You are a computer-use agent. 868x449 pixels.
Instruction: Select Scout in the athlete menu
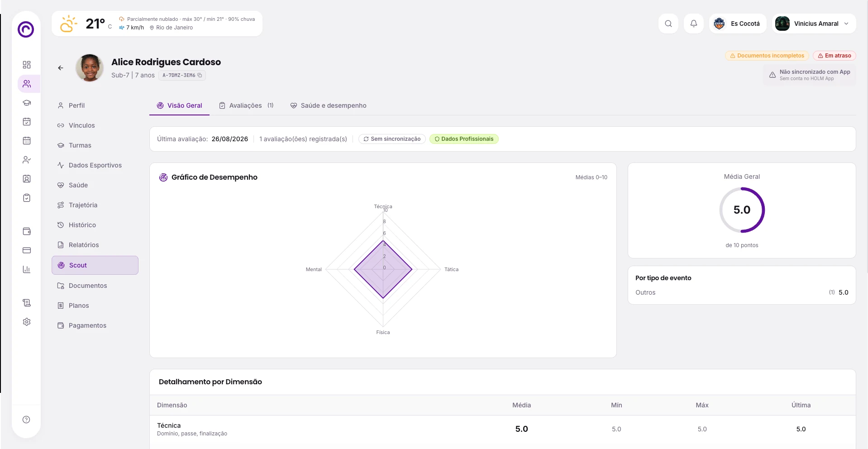click(95, 265)
